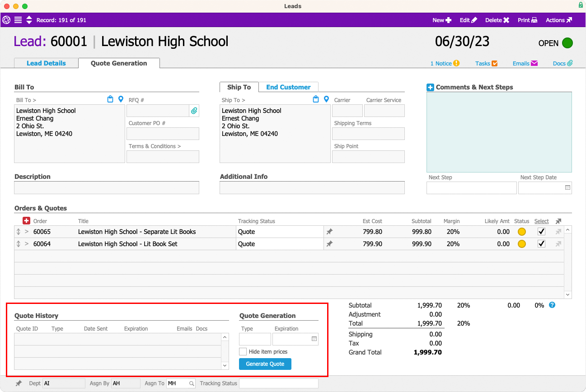Open the Emails link
This screenshot has width=586, height=392.
[525, 63]
